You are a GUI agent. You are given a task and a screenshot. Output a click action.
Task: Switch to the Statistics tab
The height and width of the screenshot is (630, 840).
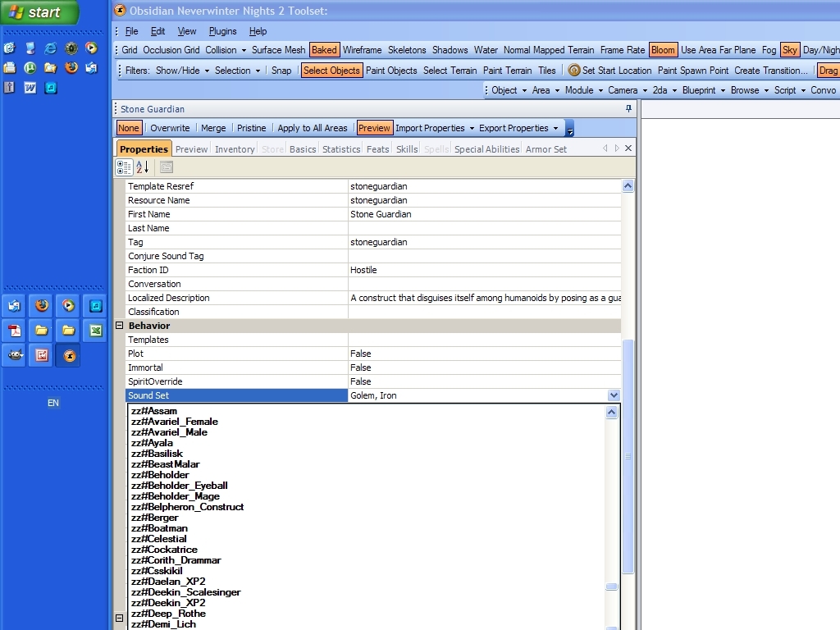[x=341, y=149]
